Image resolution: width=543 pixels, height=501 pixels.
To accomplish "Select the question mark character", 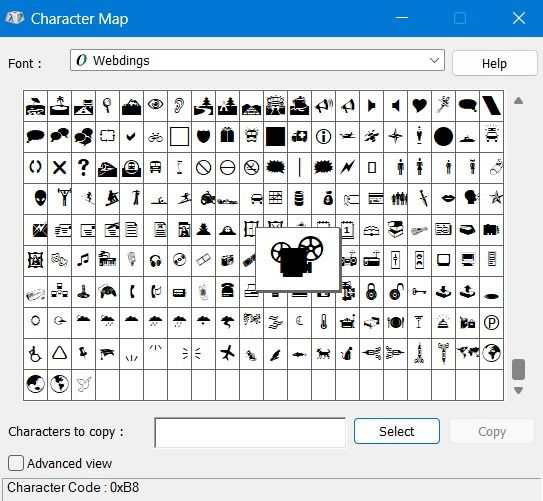I will click(x=83, y=168).
